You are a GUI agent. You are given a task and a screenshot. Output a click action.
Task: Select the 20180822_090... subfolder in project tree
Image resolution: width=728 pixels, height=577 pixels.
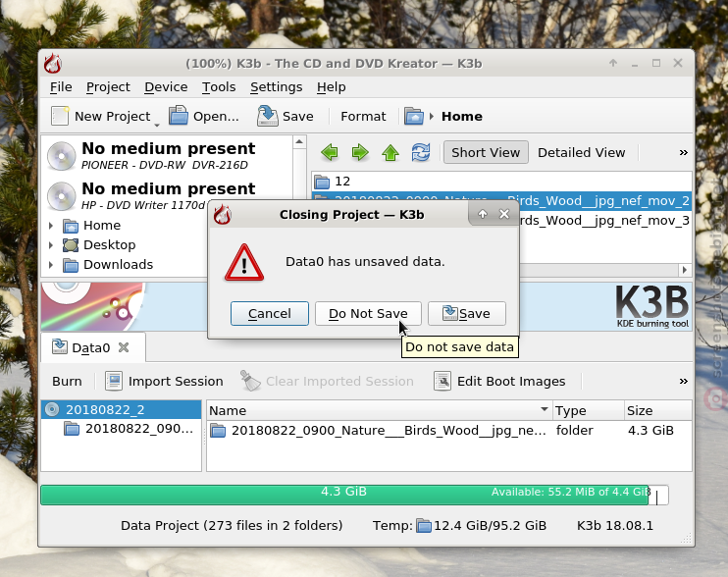pos(130,429)
